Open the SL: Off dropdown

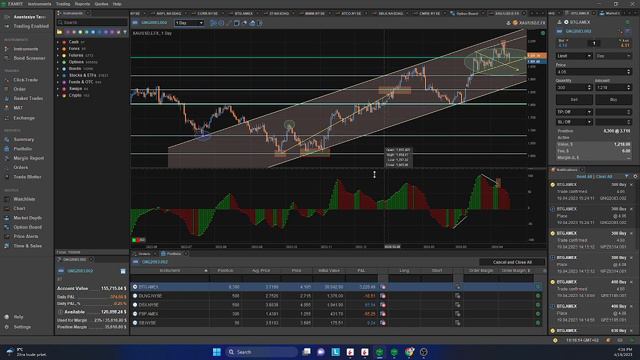[574, 122]
